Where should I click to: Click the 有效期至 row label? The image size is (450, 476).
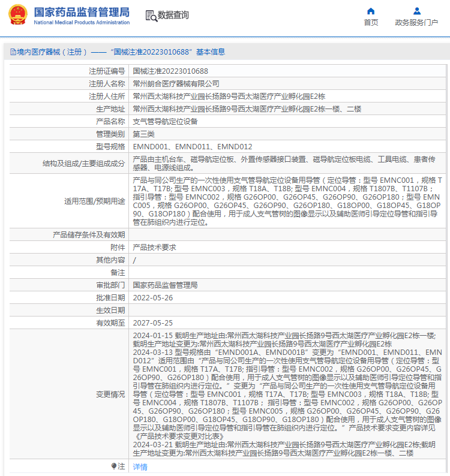pyautogui.click(x=110, y=323)
